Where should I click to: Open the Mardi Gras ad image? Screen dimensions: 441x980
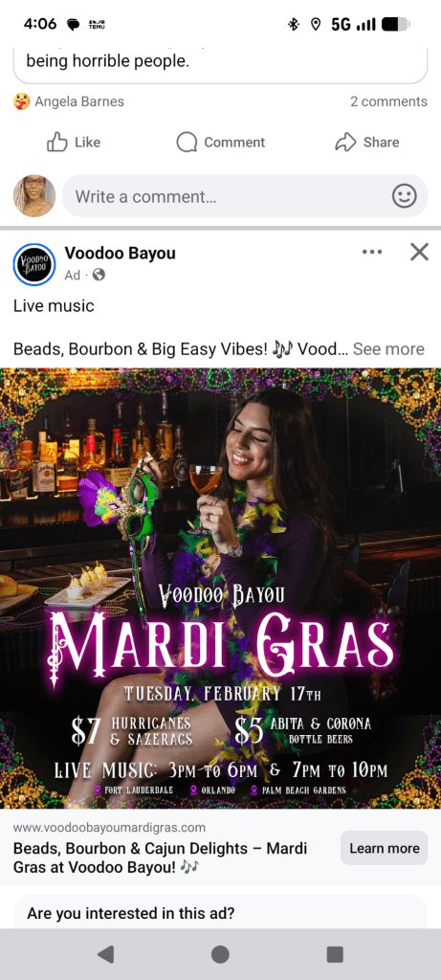pyautogui.click(x=220, y=589)
